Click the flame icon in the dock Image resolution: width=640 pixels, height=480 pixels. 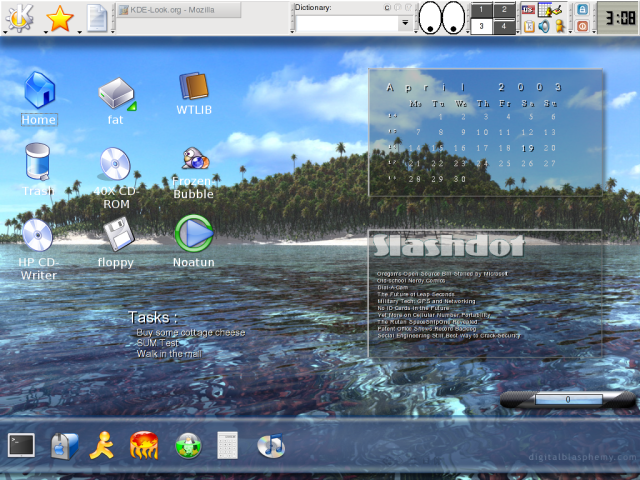pyautogui.click(x=144, y=445)
